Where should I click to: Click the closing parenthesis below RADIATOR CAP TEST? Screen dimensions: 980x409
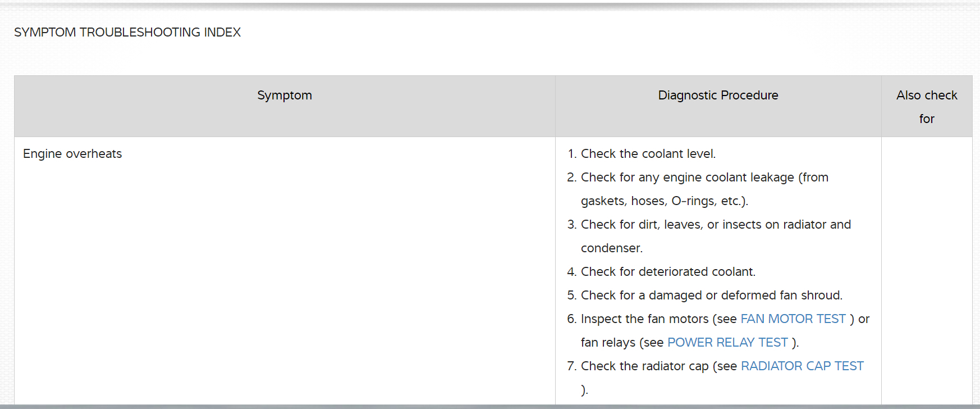click(584, 390)
